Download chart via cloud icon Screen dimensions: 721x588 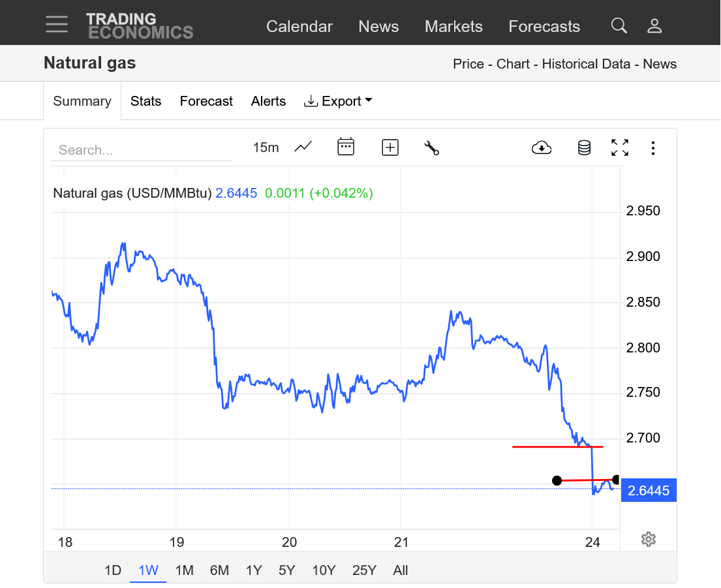542,148
